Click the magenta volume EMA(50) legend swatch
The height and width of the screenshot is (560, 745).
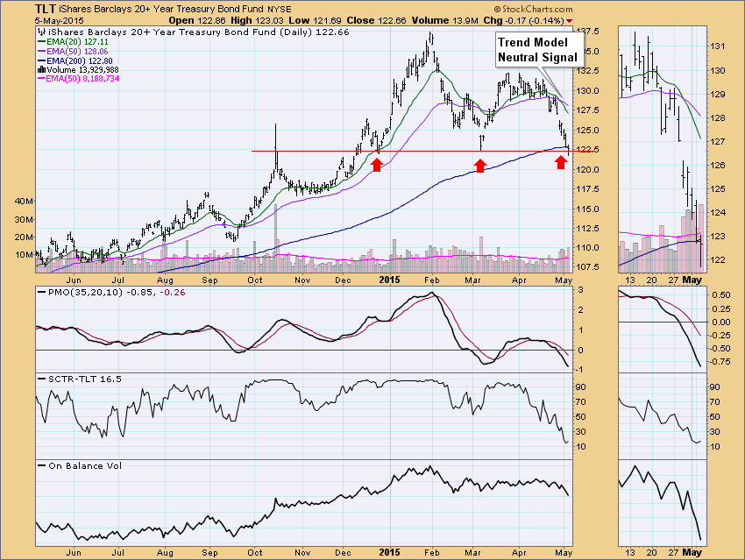[x=41, y=79]
